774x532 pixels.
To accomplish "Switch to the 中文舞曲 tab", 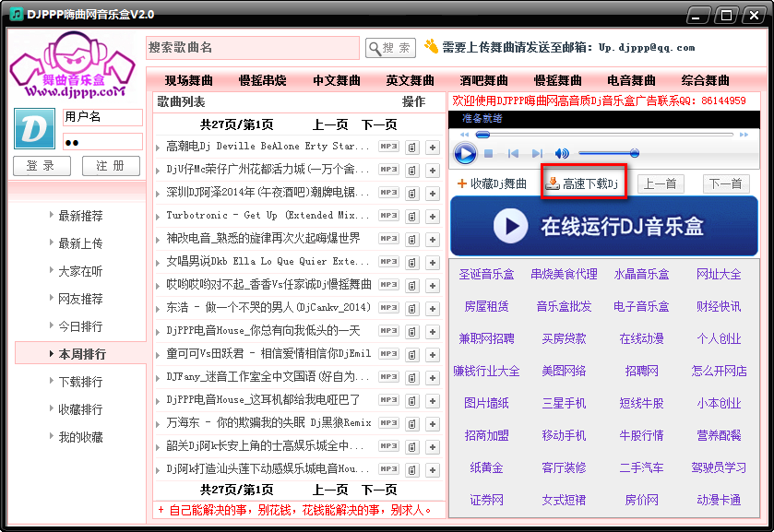I will coord(337,80).
